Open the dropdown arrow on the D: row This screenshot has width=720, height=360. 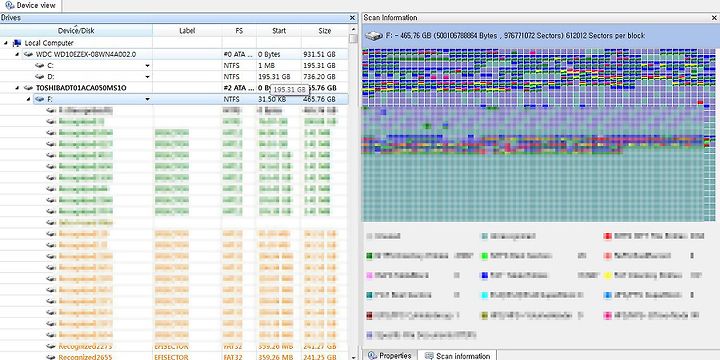click(x=147, y=77)
